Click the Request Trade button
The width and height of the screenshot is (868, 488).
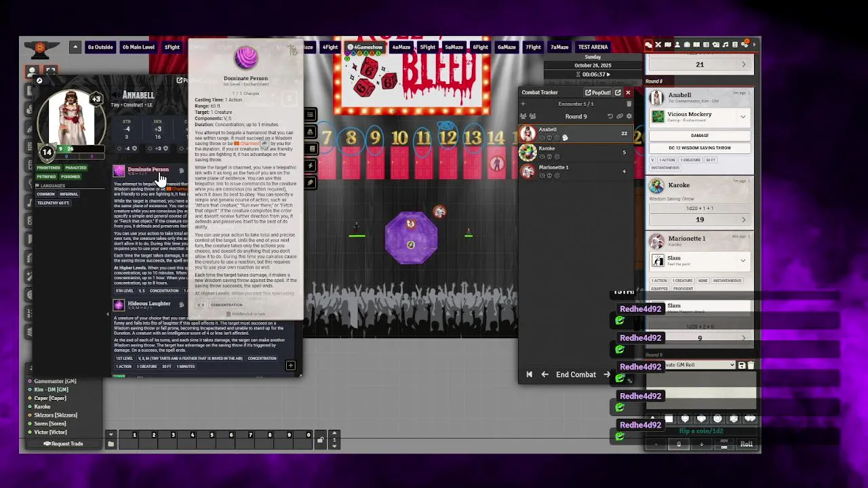pos(63,444)
